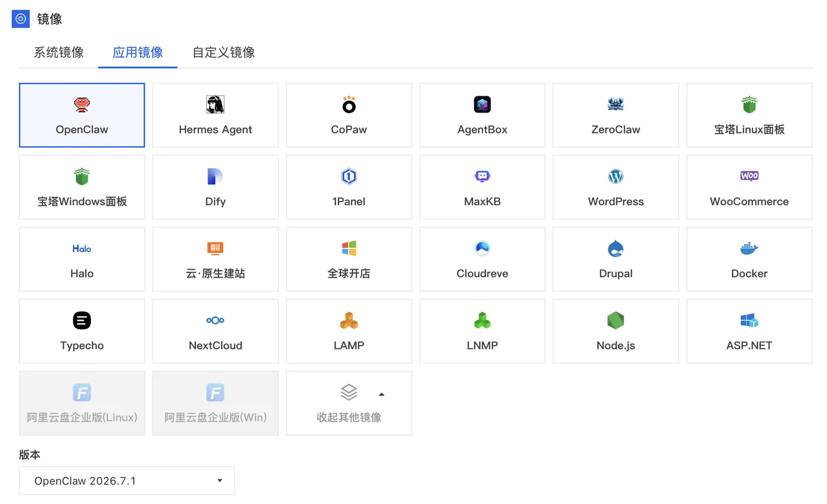827x504 pixels.
Task: Select the NextCloud circles icon
Action: pos(215,320)
